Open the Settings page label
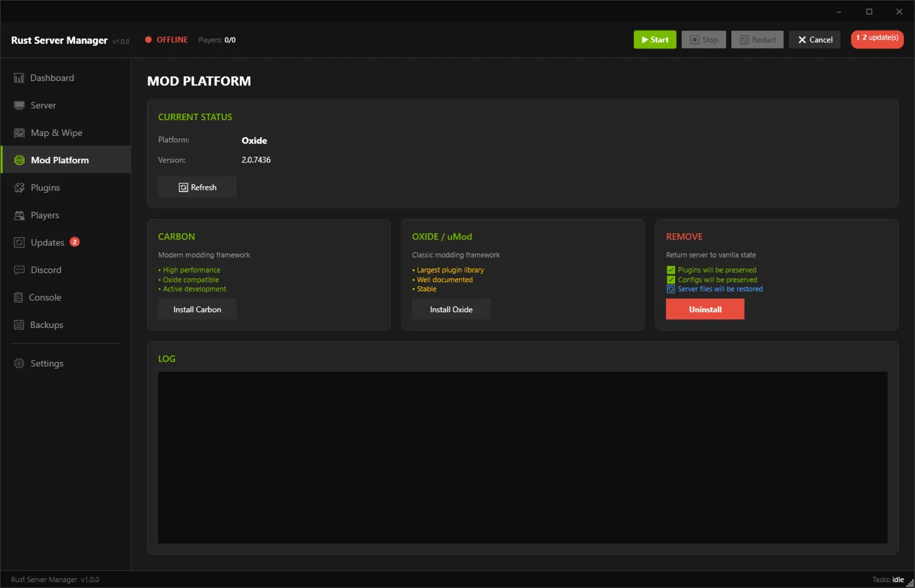915x588 pixels. (47, 363)
